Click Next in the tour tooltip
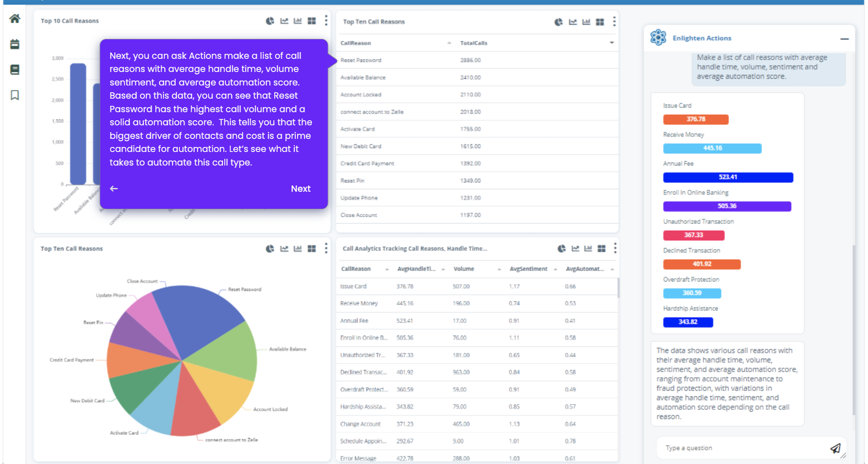The width and height of the screenshot is (868, 464). point(301,189)
